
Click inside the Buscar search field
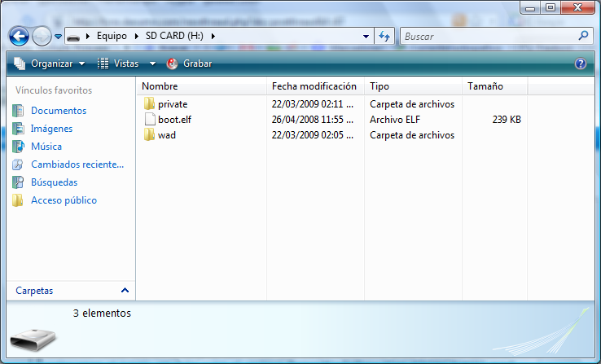pos(487,36)
